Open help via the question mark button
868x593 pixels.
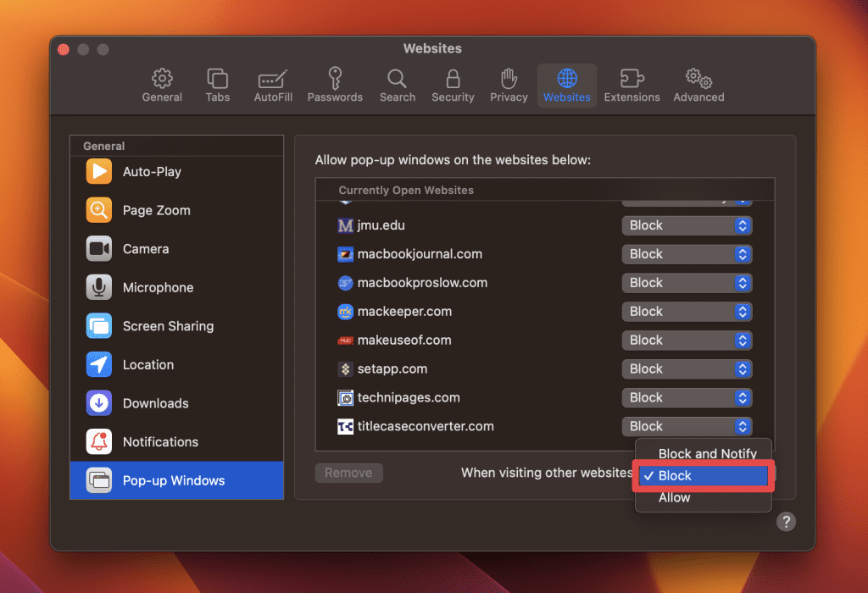tap(786, 522)
